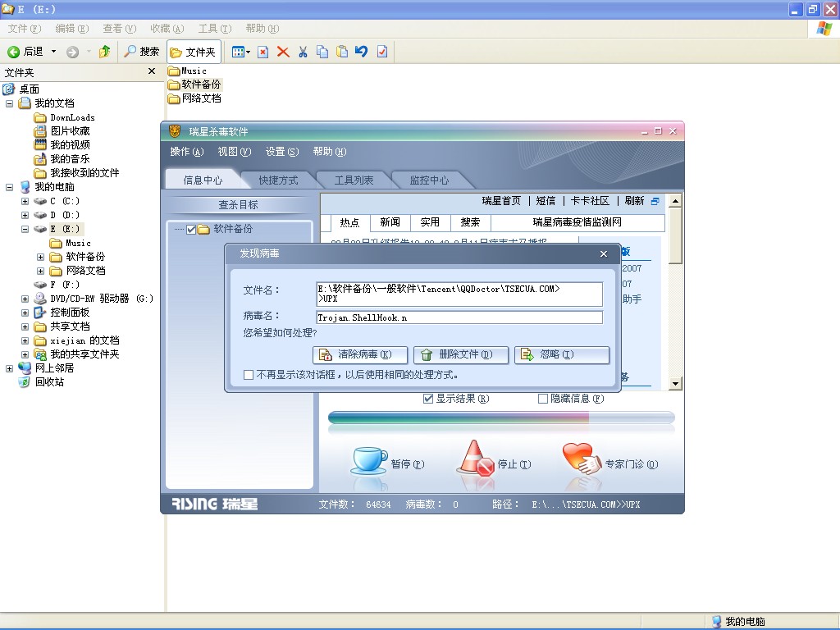Click the red X delete icon in toolbar

tap(283, 52)
